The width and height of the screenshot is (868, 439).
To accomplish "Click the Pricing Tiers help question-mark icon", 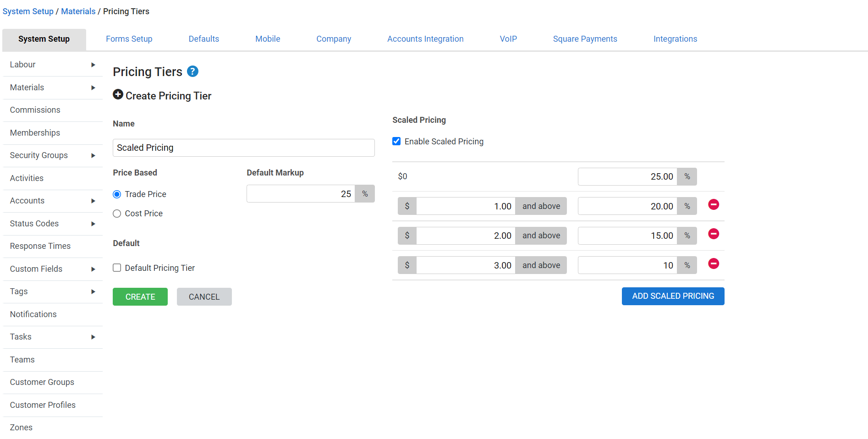I will pos(193,71).
